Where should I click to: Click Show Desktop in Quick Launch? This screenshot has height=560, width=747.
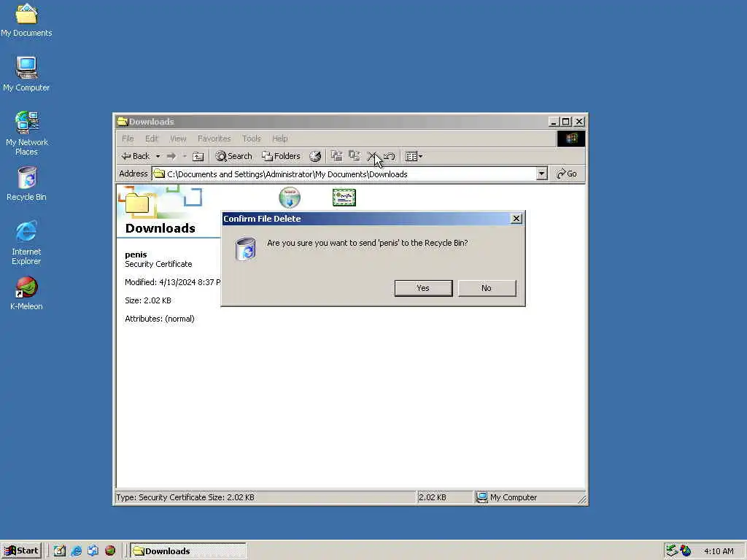pos(60,551)
